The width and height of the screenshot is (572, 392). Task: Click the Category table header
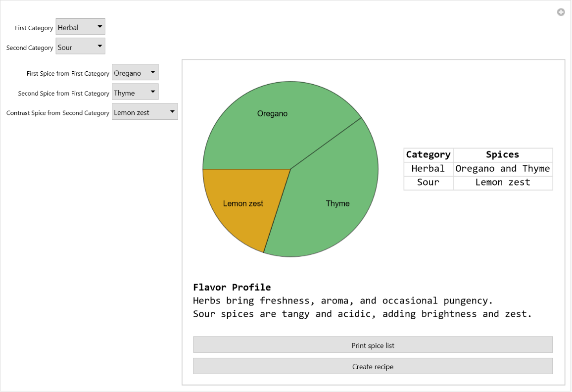click(428, 154)
